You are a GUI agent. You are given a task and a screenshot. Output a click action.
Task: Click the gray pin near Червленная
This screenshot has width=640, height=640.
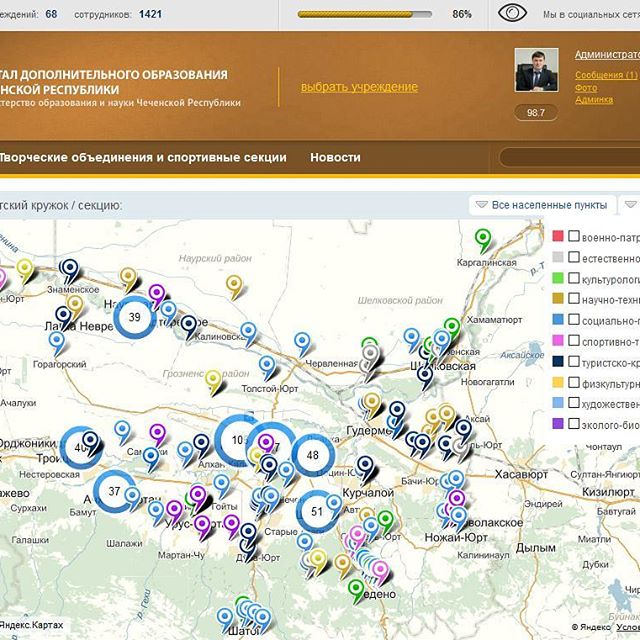click(x=370, y=353)
